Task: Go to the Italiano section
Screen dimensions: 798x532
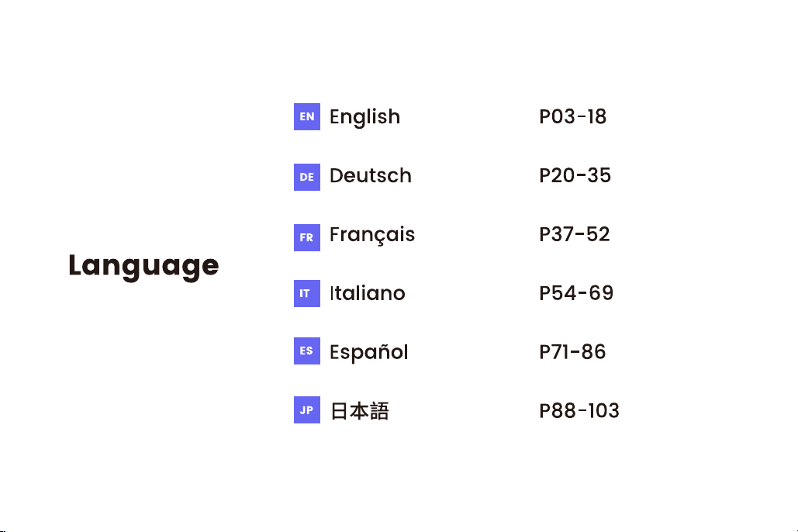Action: click(368, 293)
